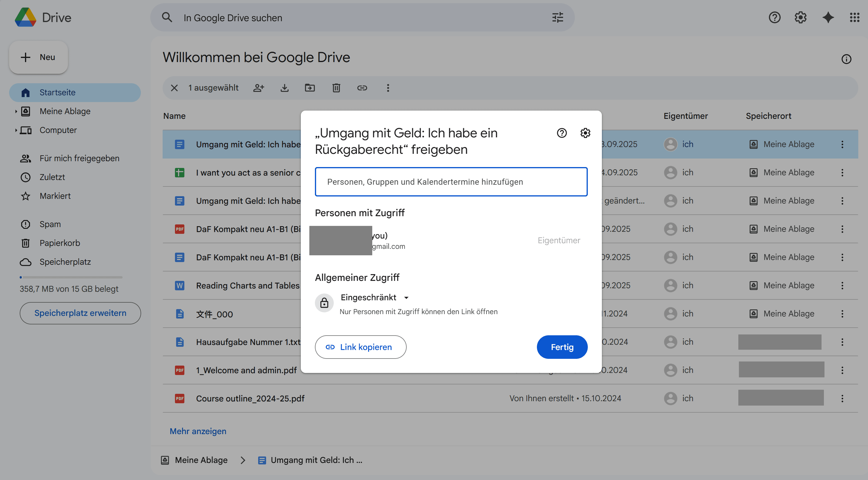This screenshot has height=480, width=868.
Task: Open Startseite in sidebar
Action: point(75,92)
